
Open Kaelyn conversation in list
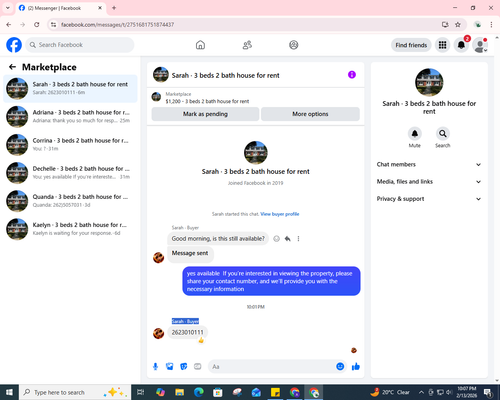click(x=70, y=229)
